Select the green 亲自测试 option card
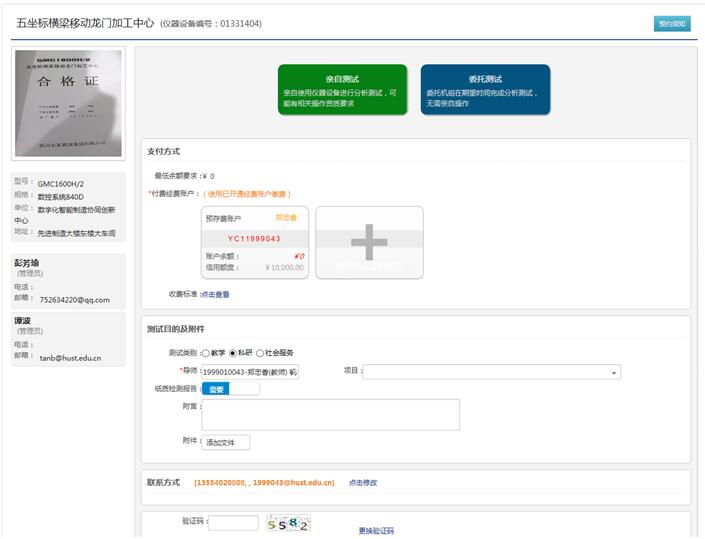The width and height of the screenshot is (705, 539). pos(342,90)
